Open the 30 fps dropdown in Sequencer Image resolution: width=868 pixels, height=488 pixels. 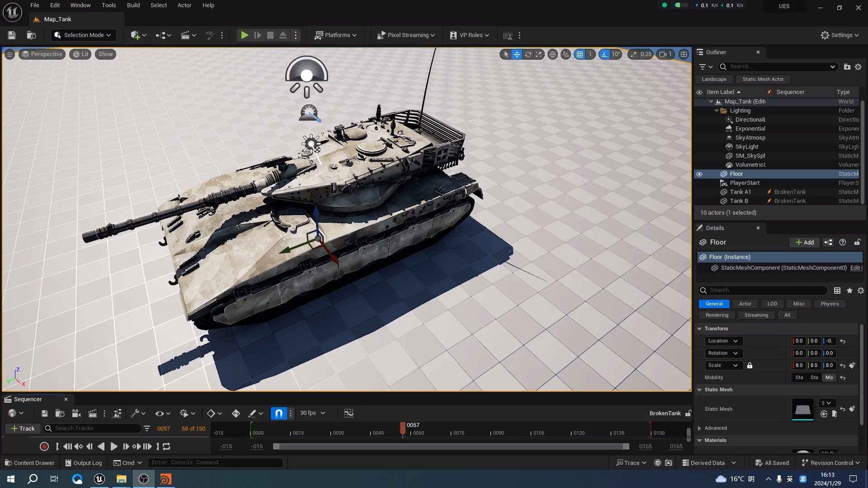312,413
